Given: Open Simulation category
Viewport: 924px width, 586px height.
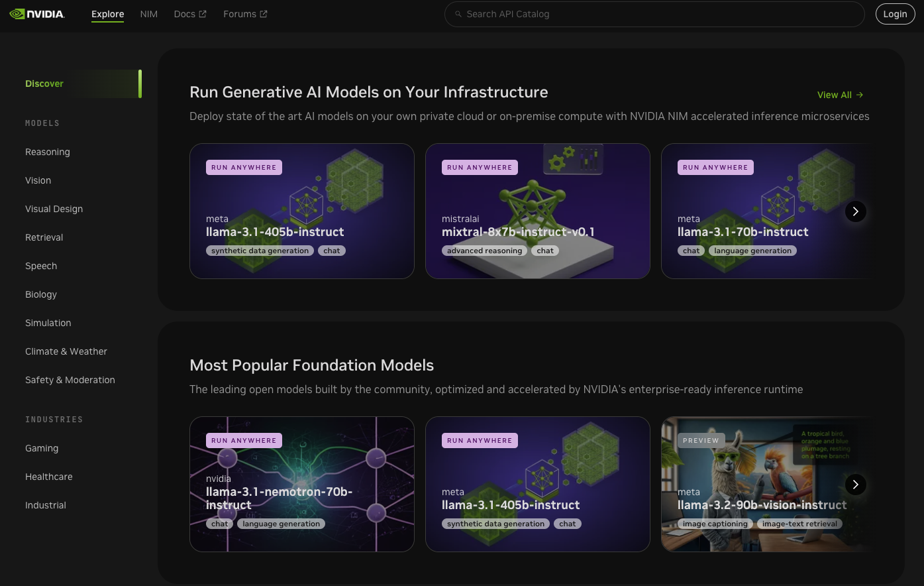Looking at the screenshot, I should [48, 323].
